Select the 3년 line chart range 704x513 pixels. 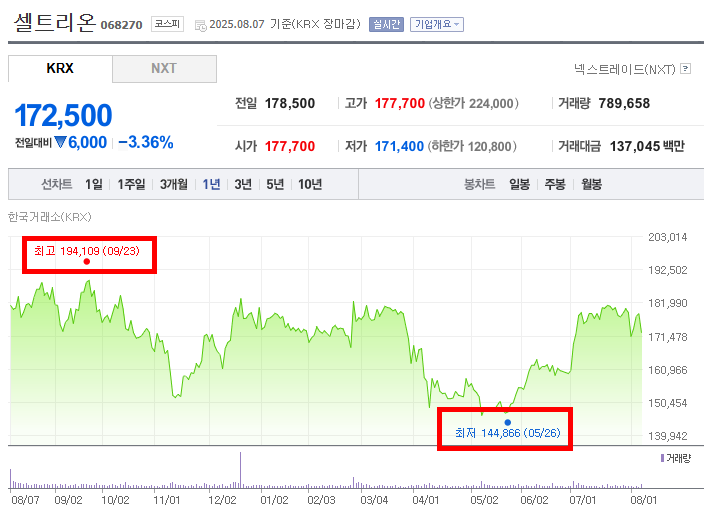click(243, 184)
